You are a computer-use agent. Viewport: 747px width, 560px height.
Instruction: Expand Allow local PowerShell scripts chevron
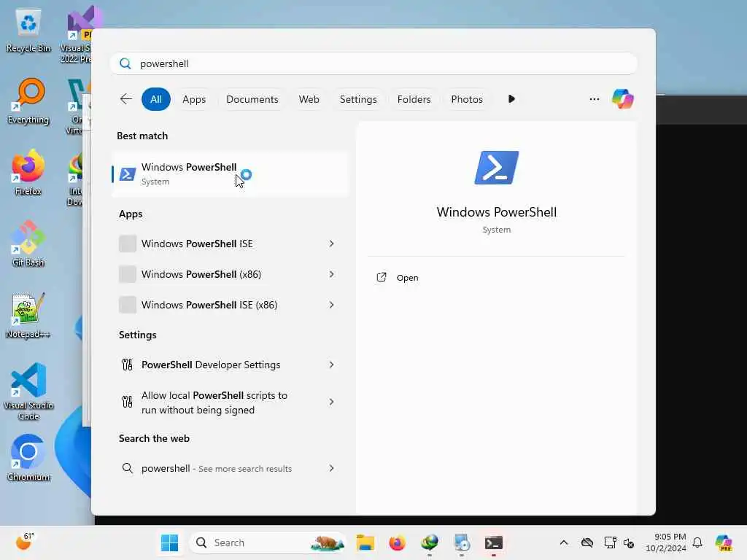click(x=332, y=402)
